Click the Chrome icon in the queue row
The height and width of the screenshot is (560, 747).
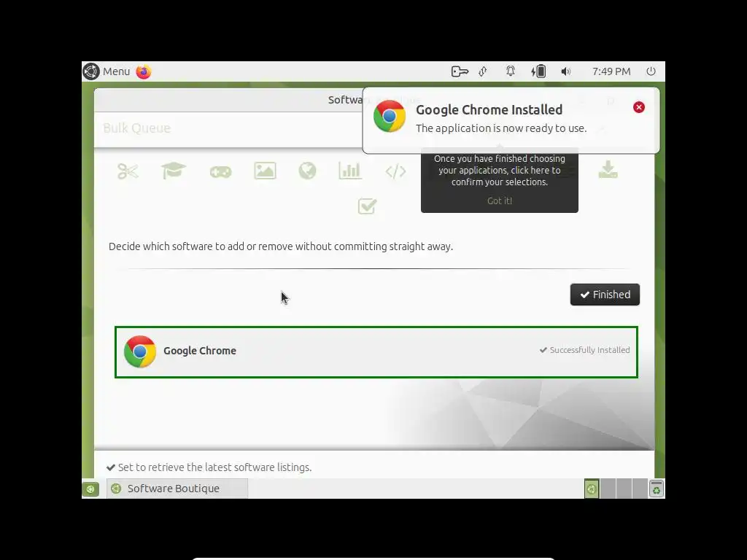click(x=140, y=351)
